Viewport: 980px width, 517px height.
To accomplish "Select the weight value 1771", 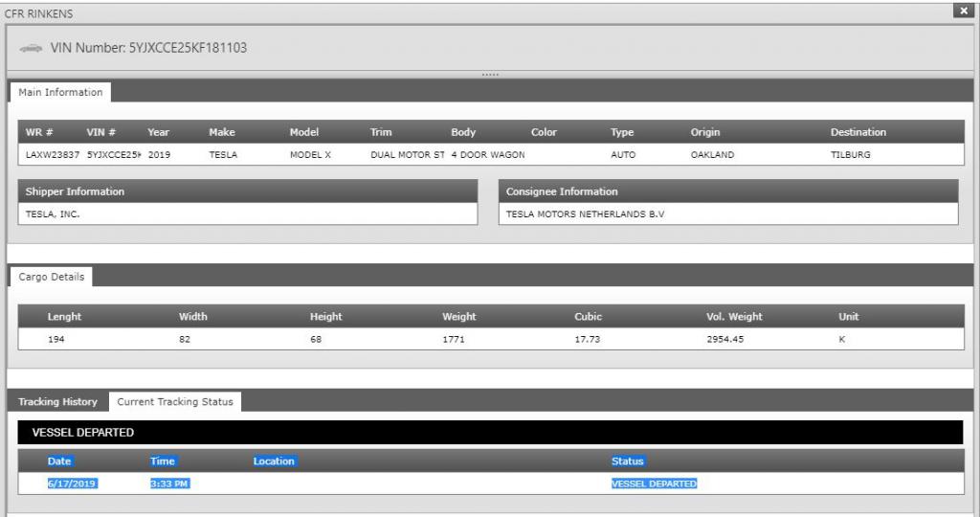I will [x=454, y=339].
